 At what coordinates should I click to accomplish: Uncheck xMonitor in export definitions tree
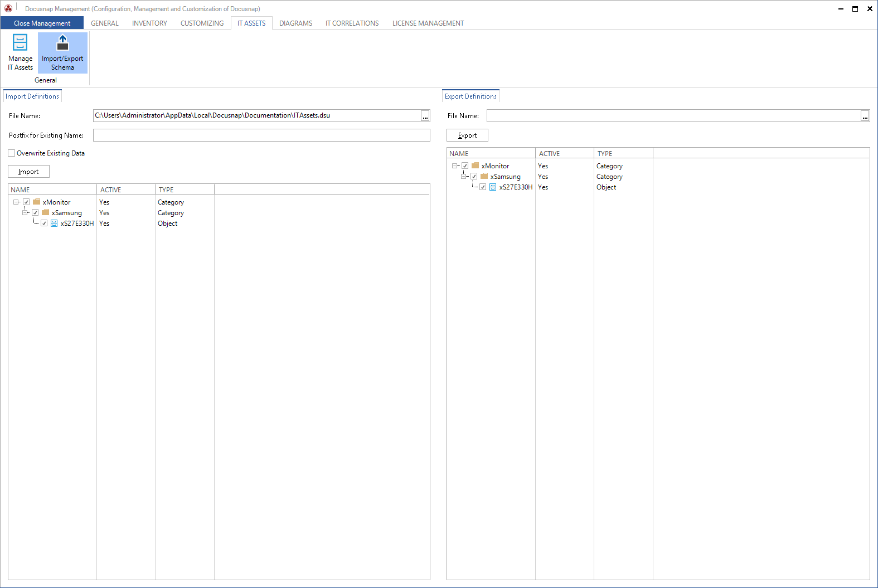465,166
